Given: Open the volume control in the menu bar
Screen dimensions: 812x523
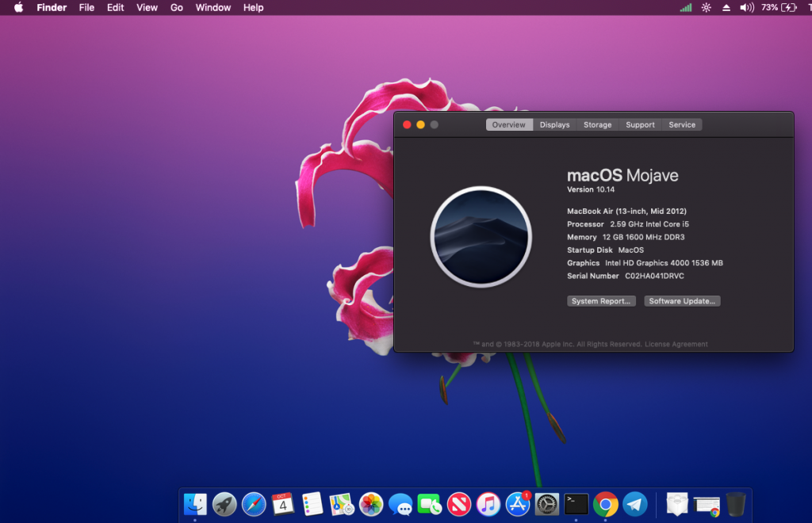Looking at the screenshot, I should point(746,7).
